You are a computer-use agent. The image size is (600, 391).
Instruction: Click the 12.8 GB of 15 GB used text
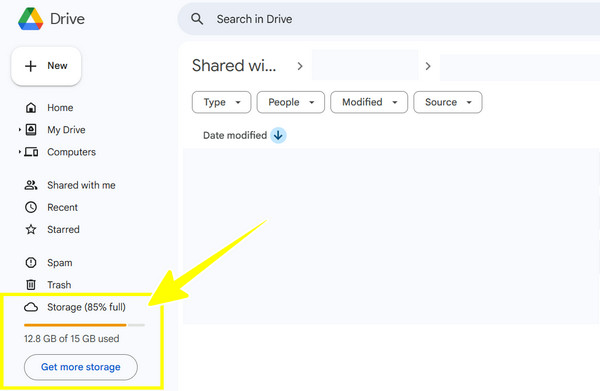(72, 339)
